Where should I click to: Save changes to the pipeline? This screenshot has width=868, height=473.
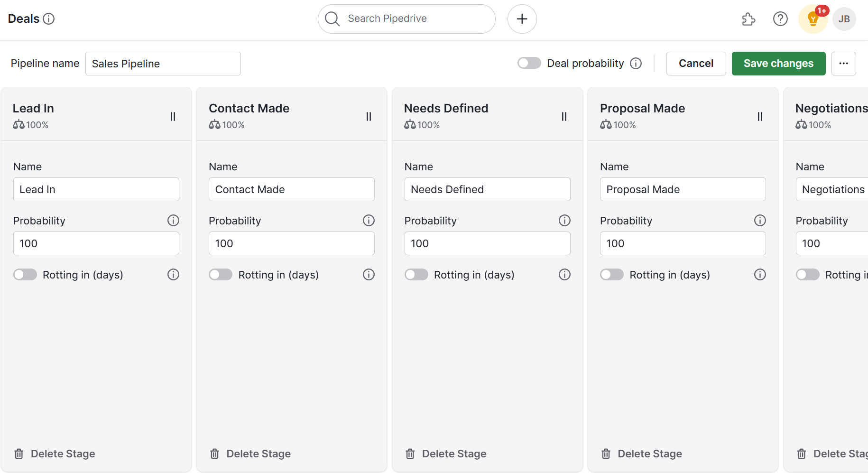tap(778, 63)
